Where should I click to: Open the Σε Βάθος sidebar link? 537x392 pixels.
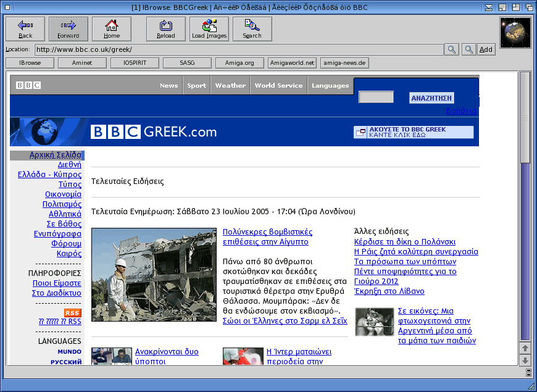click(64, 224)
